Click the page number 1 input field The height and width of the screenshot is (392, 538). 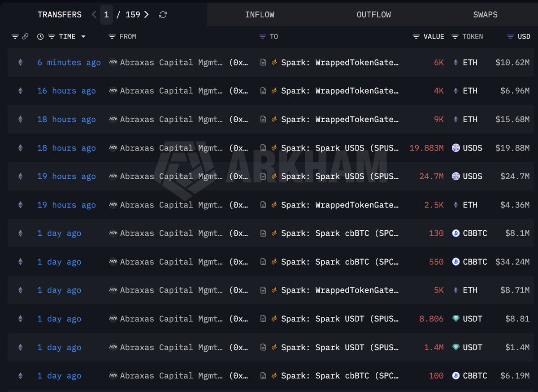pyautogui.click(x=106, y=14)
